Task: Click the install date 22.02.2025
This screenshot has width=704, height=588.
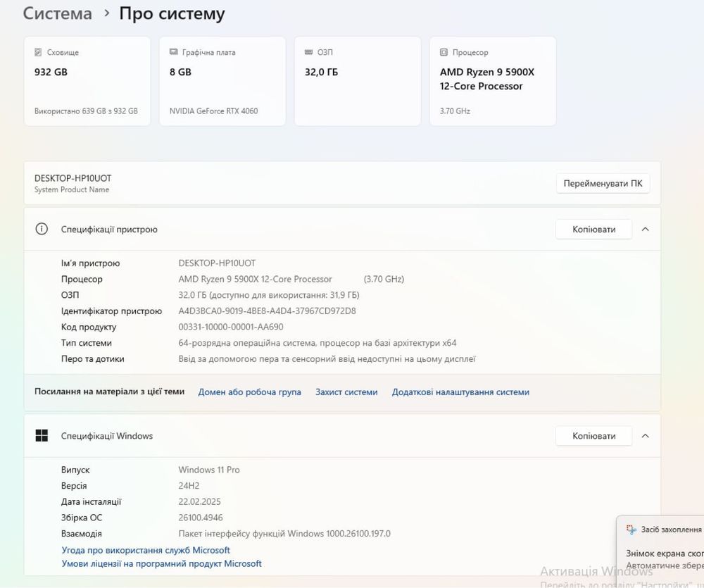Action: pyautogui.click(x=199, y=502)
